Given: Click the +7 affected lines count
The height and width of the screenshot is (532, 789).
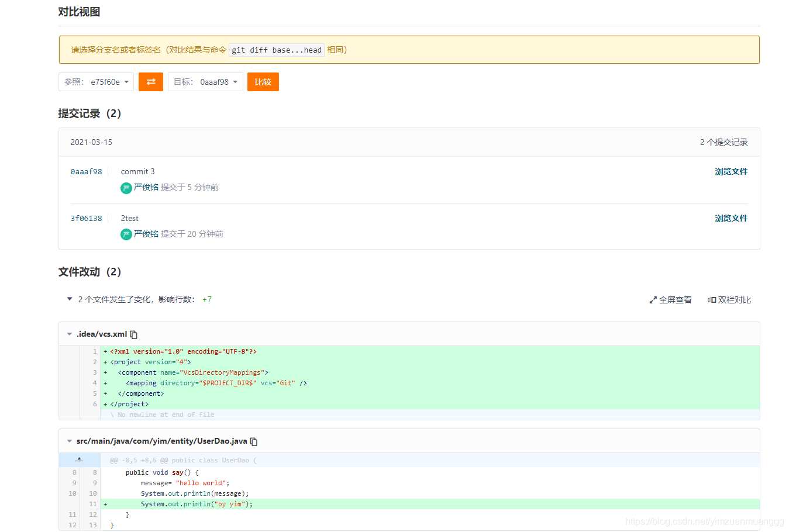Looking at the screenshot, I should tap(207, 299).
